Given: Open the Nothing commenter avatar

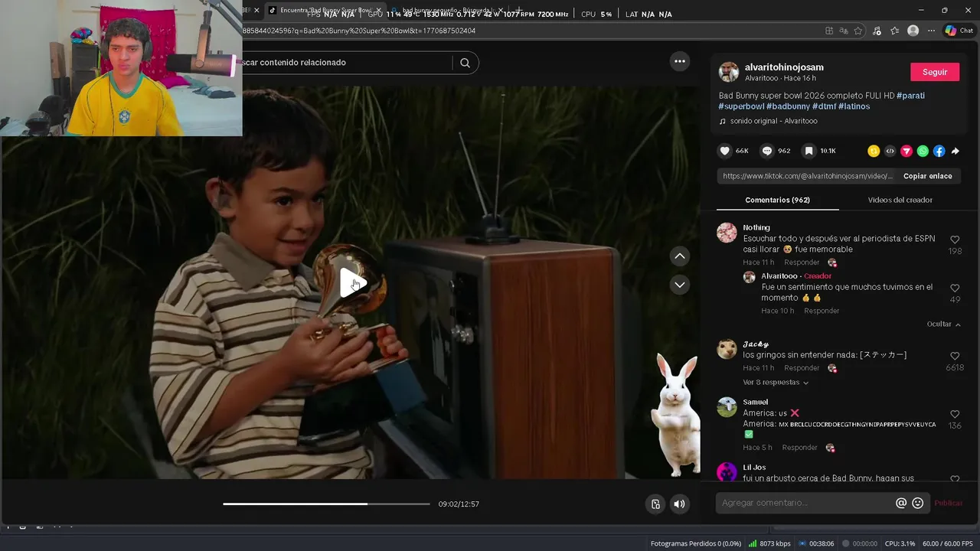Looking at the screenshot, I should pyautogui.click(x=727, y=233).
